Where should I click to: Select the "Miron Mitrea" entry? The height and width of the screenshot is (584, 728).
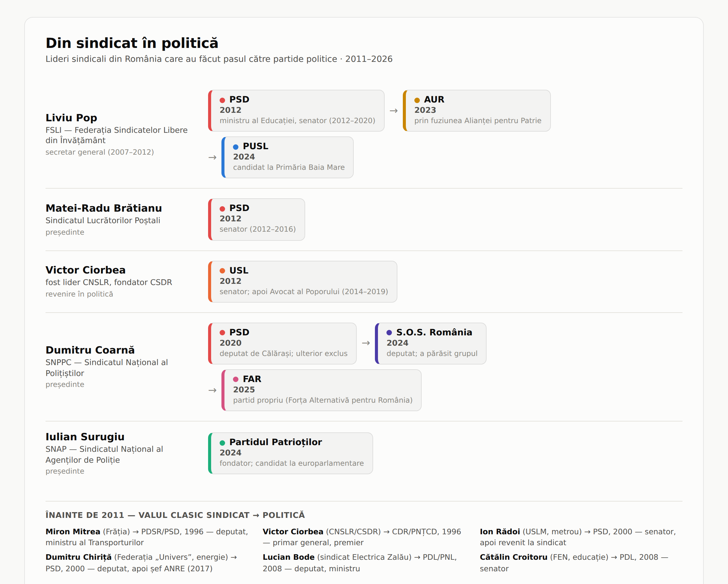(147, 537)
